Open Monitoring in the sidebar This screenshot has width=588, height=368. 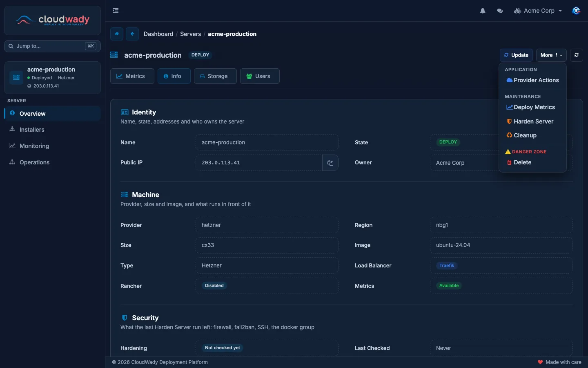tap(52, 146)
